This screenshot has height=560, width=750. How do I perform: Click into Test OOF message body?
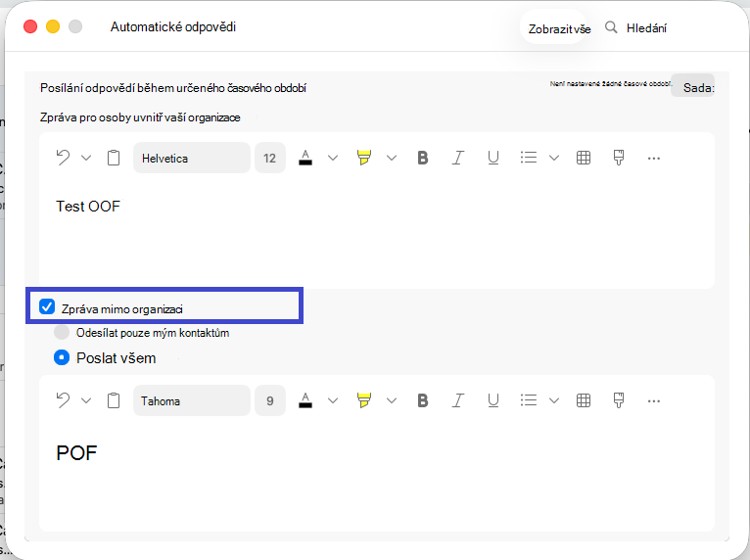377,234
